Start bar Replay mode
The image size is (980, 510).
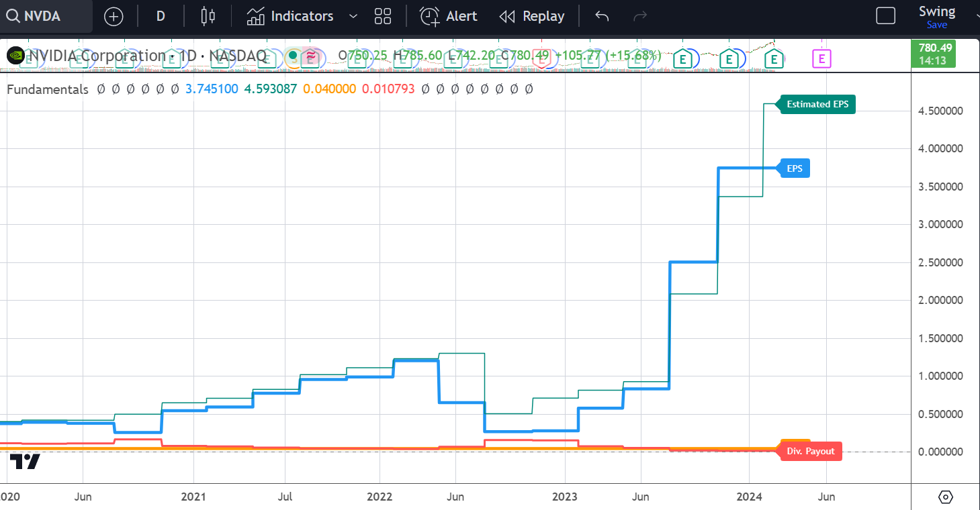[x=533, y=16]
